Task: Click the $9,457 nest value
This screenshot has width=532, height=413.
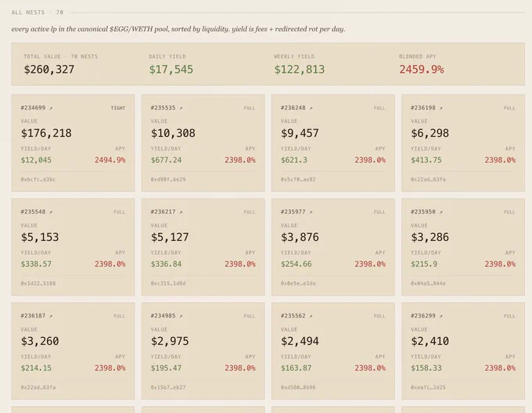Action: tap(300, 133)
